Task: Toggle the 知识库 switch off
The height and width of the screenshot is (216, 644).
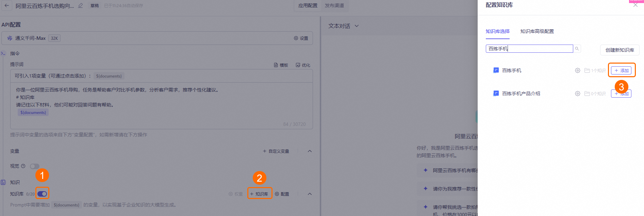Action: [42, 194]
